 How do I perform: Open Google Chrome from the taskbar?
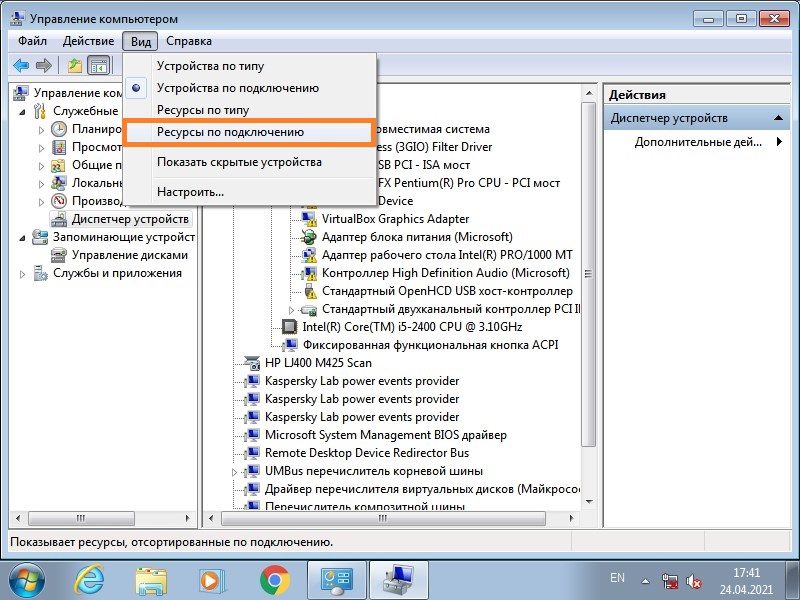pyautogui.click(x=274, y=579)
